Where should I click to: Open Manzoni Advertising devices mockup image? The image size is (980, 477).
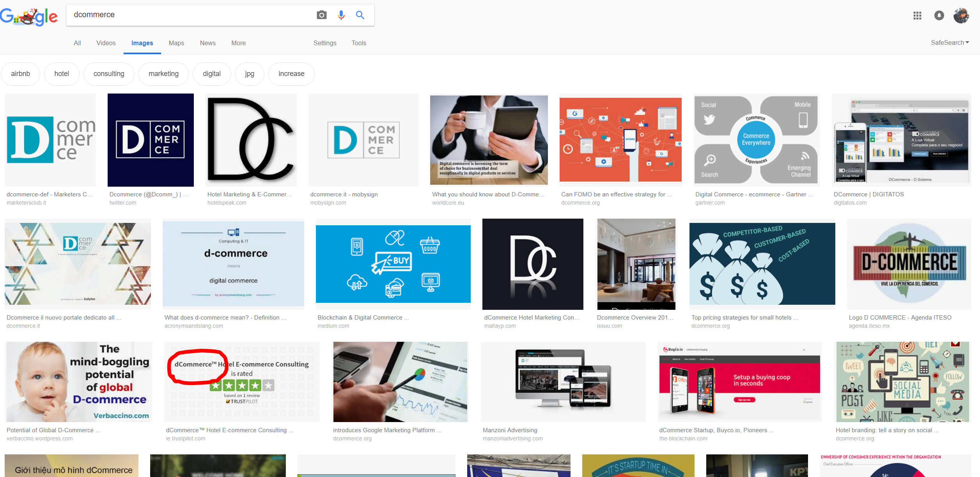[563, 382]
